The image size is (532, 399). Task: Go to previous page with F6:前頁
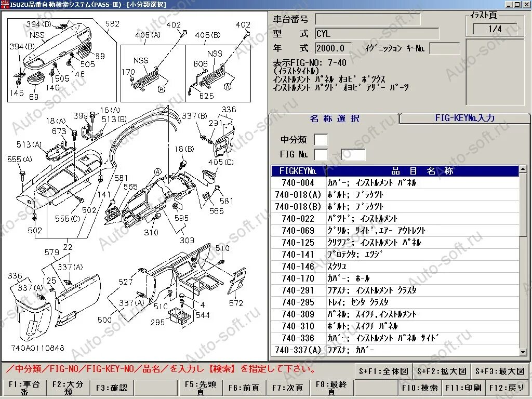(244, 388)
